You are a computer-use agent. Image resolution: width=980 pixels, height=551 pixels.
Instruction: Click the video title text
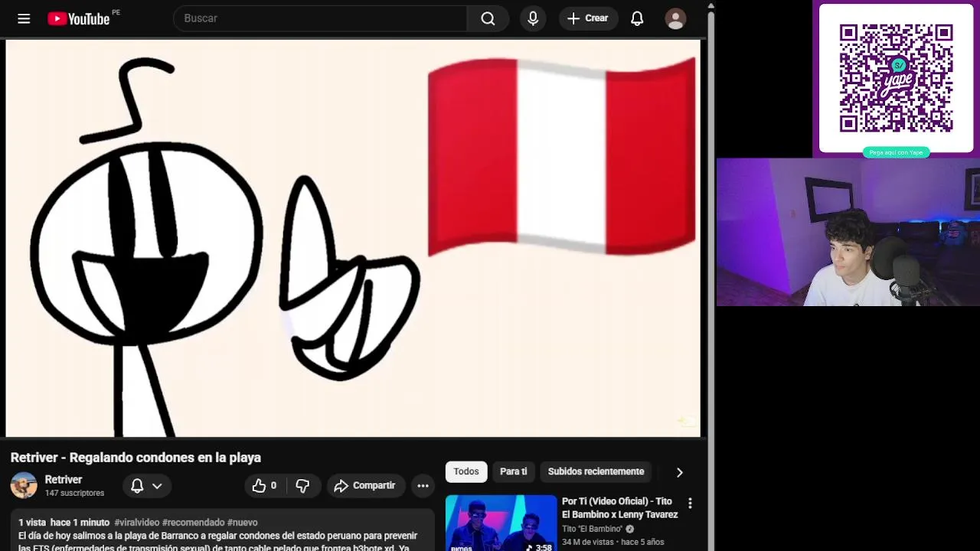point(136,458)
